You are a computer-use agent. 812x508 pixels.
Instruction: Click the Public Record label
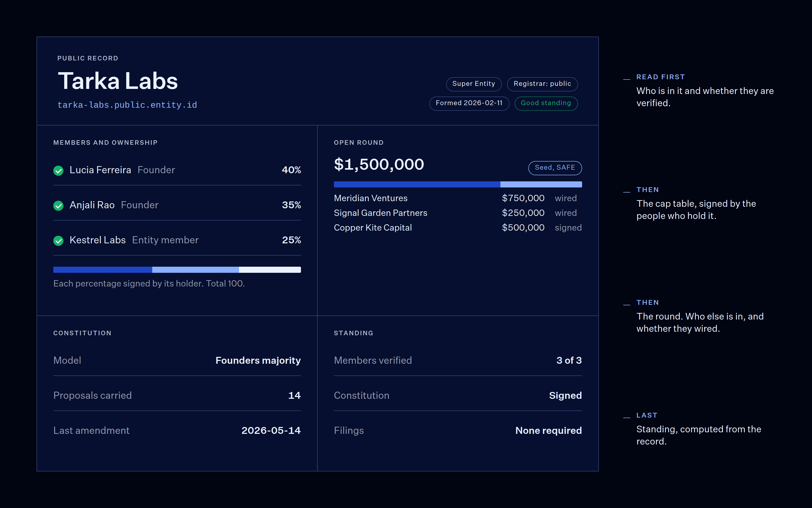[88, 58]
